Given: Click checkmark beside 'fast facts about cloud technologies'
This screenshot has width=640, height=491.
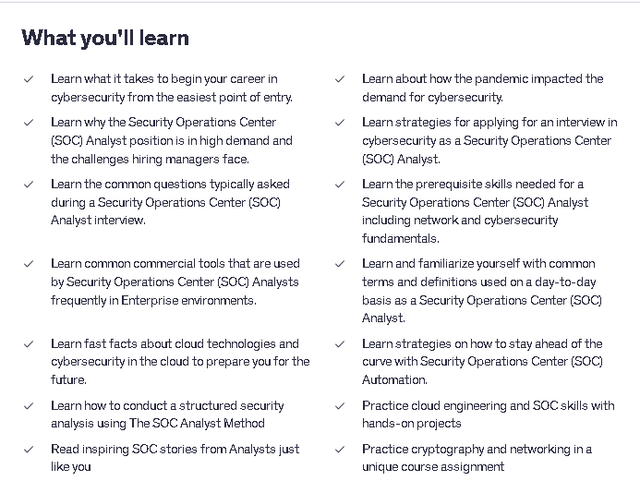Looking at the screenshot, I should click(x=29, y=344).
